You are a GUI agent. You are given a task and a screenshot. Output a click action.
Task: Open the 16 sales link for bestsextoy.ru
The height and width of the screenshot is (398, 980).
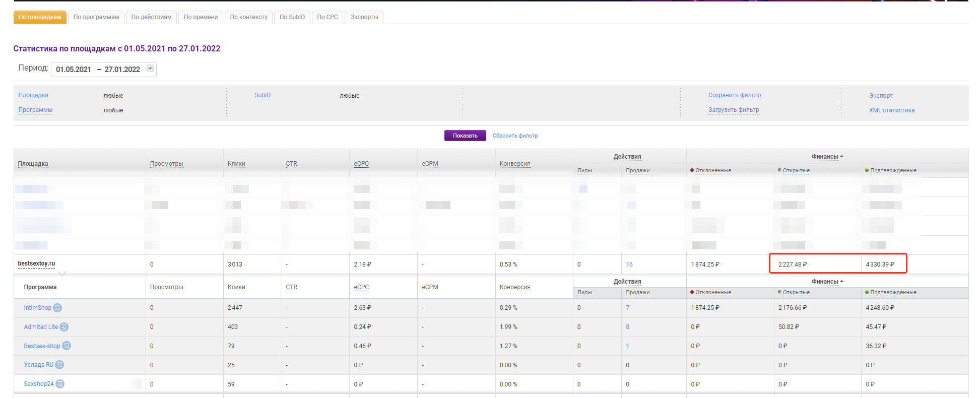tap(629, 264)
